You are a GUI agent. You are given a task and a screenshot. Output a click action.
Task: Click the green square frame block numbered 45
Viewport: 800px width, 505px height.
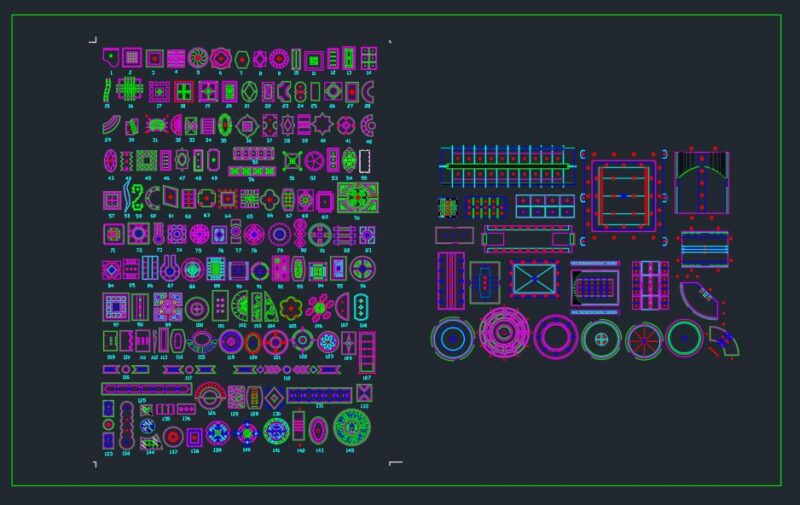point(146,161)
